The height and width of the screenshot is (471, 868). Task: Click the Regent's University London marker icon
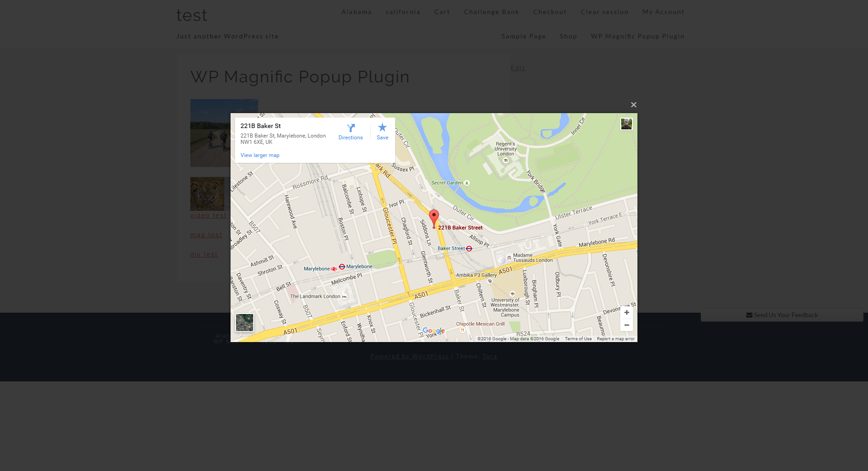tap(505, 160)
